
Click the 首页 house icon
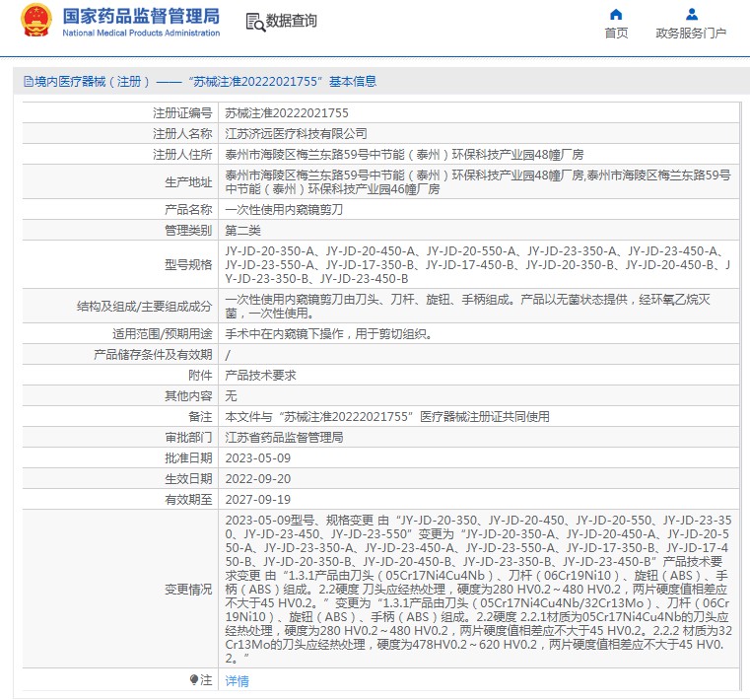click(x=616, y=15)
